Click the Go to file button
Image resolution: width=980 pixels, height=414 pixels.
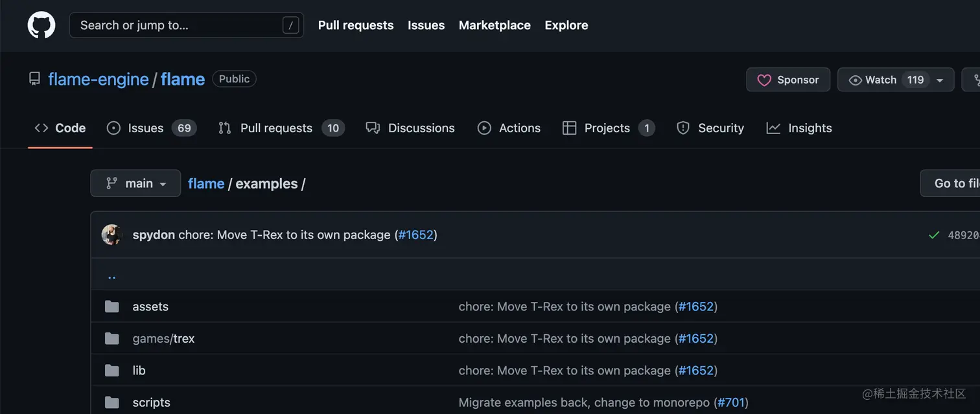(950, 183)
